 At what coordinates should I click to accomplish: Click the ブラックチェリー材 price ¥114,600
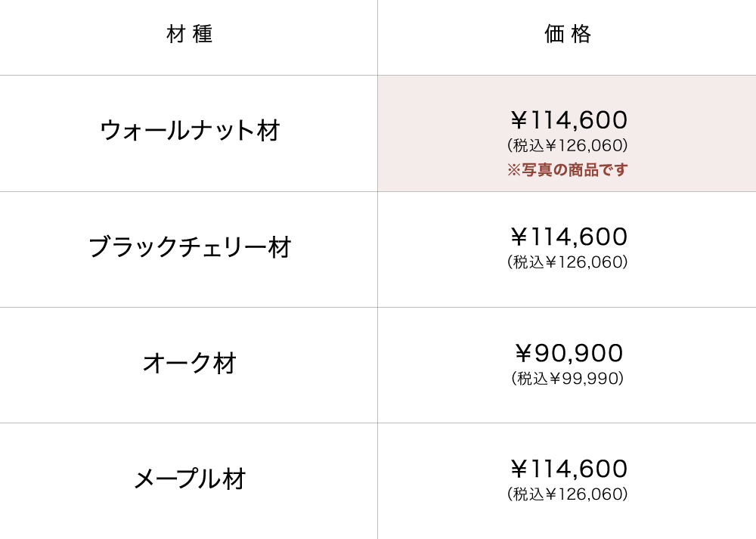point(569,237)
